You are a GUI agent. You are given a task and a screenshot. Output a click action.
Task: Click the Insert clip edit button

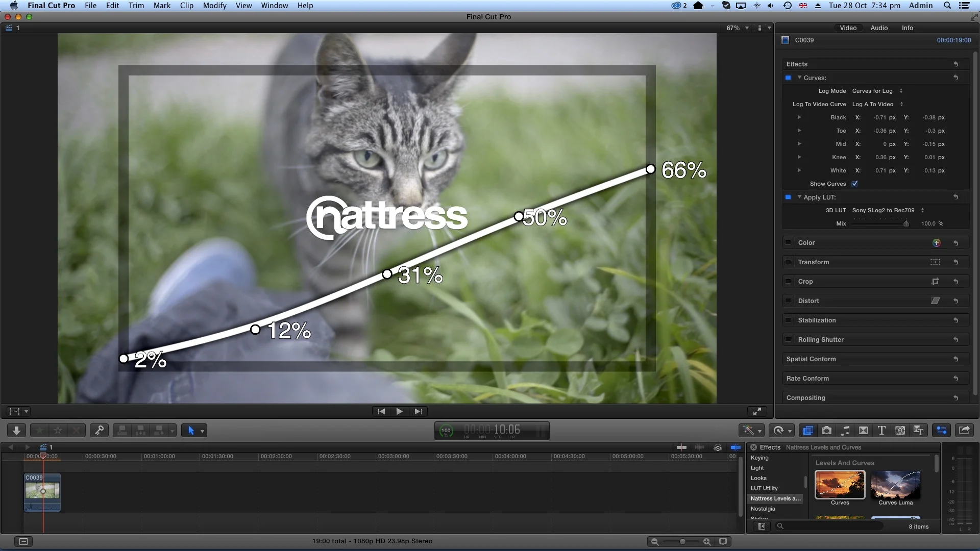(140, 431)
